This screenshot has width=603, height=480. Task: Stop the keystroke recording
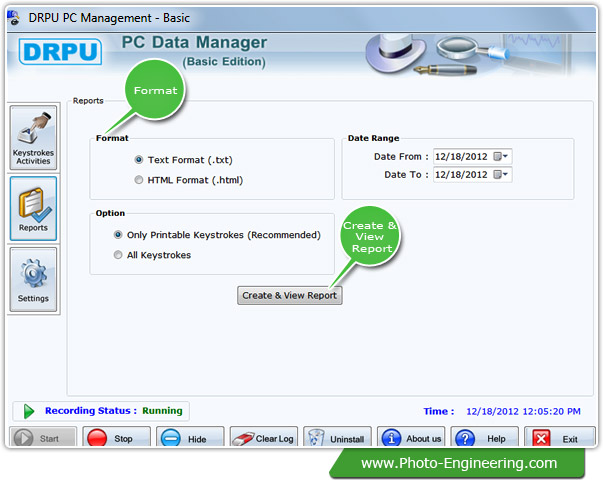(116, 438)
